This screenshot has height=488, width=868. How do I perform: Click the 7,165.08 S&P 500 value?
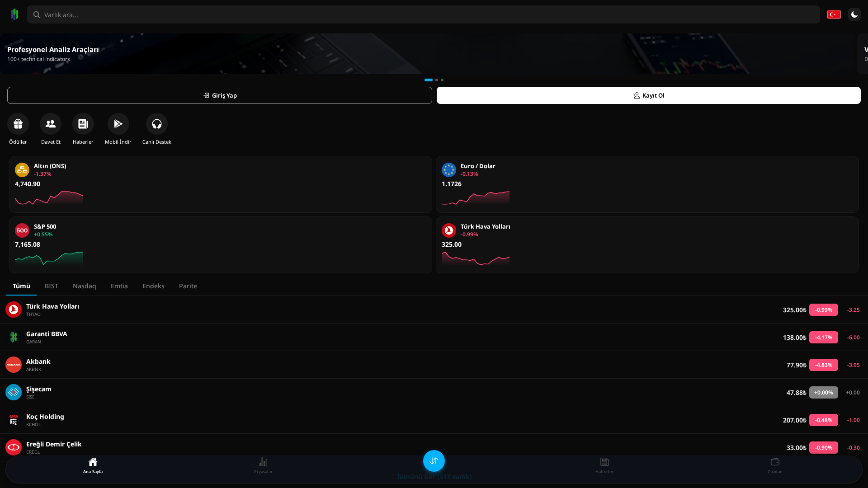pos(28,244)
